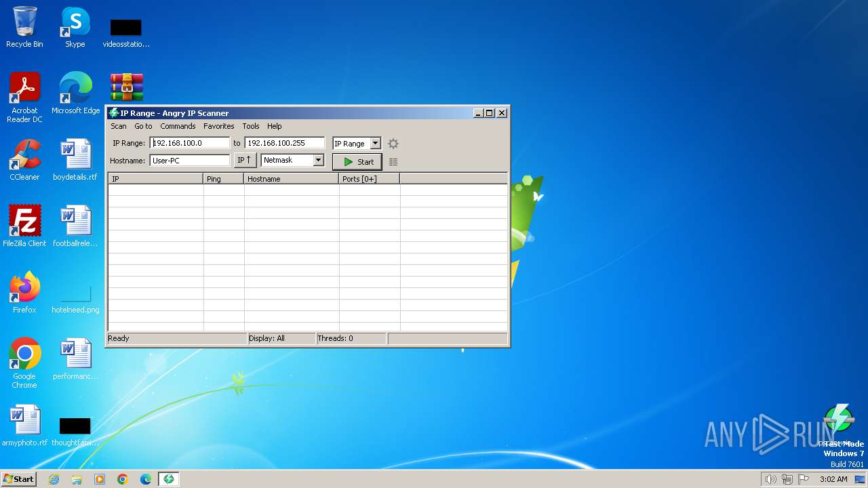Screen dimensions: 868x488
Task: Sort by the Ports [0+] column header
Action: pos(370,179)
